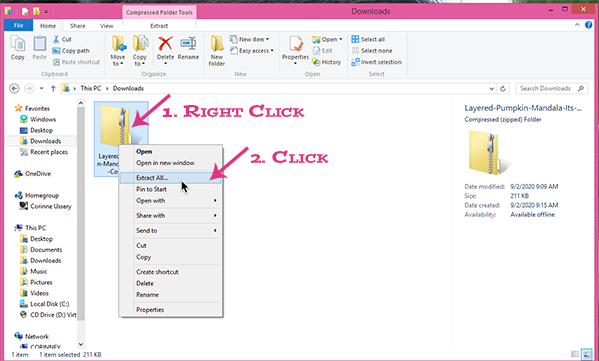Select Favorites in navigation pane
This screenshot has width=599, height=361.
pos(32,108)
